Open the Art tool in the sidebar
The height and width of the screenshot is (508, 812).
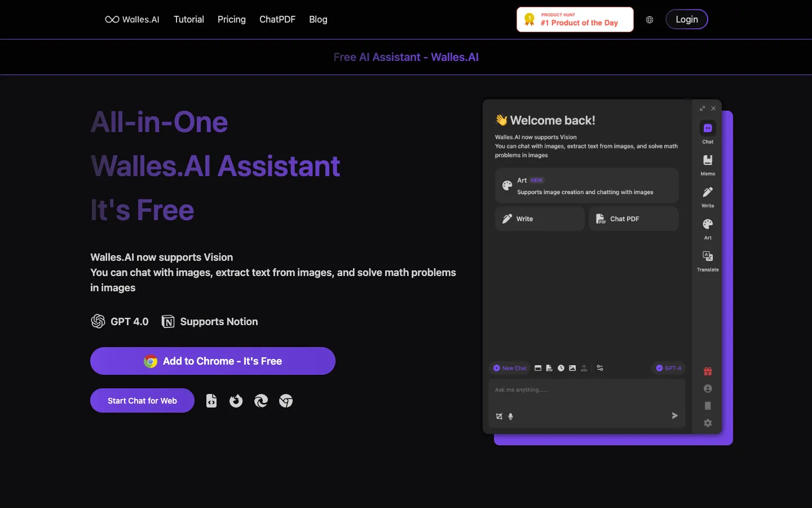(708, 229)
